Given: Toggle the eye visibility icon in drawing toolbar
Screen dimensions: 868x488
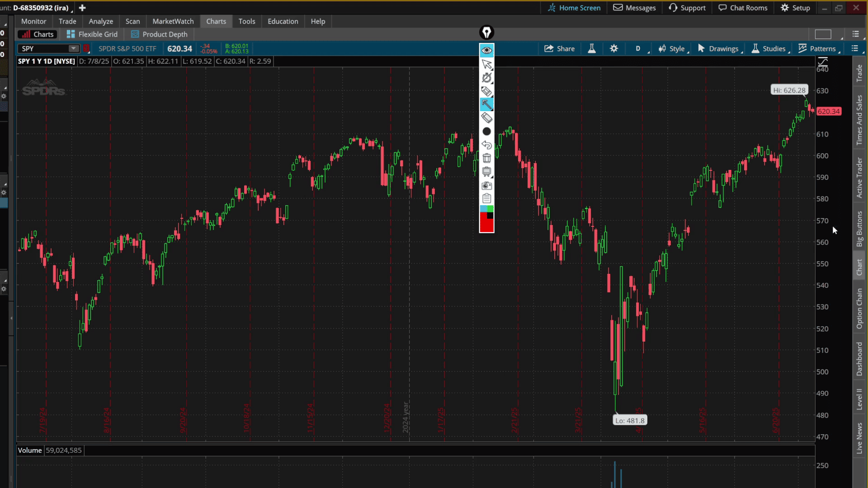Looking at the screenshot, I should (x=486, y=50).
